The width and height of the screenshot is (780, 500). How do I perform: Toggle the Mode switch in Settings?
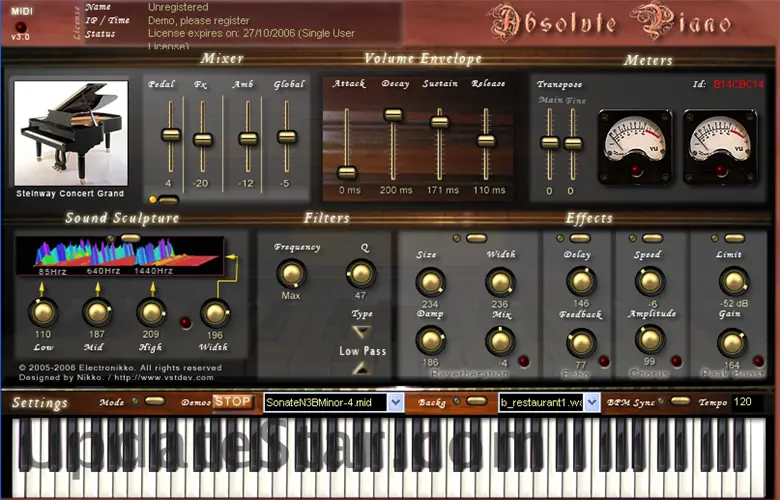pyautogui.click(x=154, y=401)
